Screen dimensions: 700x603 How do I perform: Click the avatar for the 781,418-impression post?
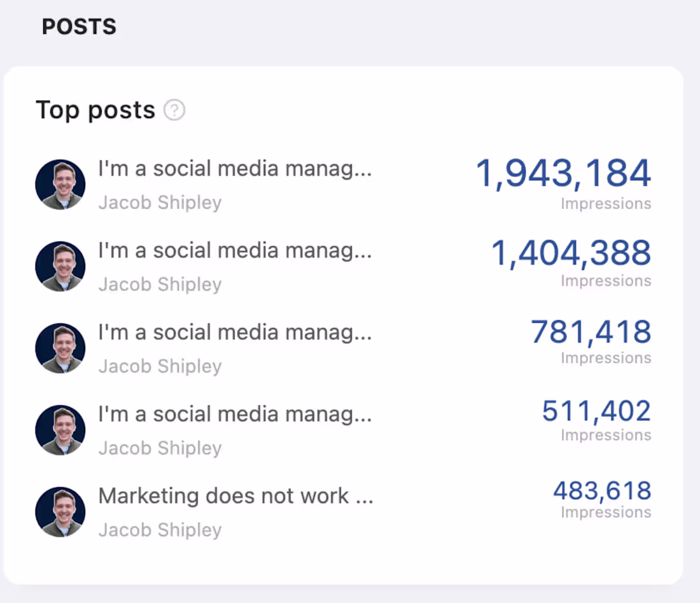(x=60, y=348)
